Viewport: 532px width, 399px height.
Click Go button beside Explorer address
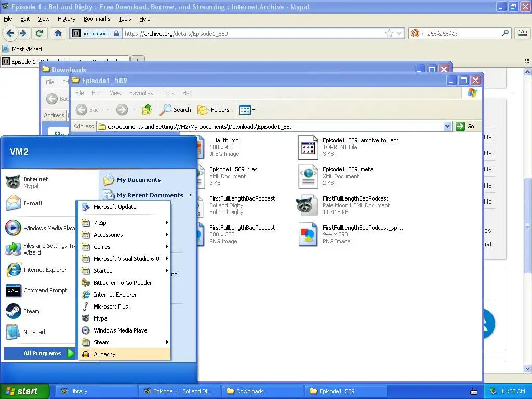(465, 126)
